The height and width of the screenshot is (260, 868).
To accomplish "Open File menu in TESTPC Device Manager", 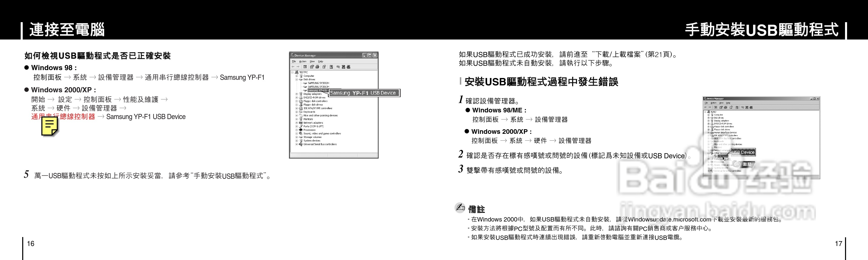I will point(294,61).
